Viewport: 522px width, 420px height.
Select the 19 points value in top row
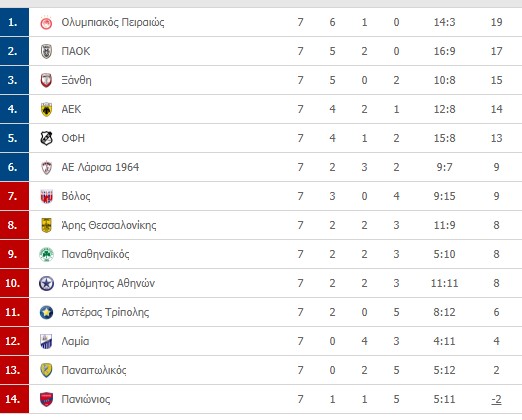point(496,22)
